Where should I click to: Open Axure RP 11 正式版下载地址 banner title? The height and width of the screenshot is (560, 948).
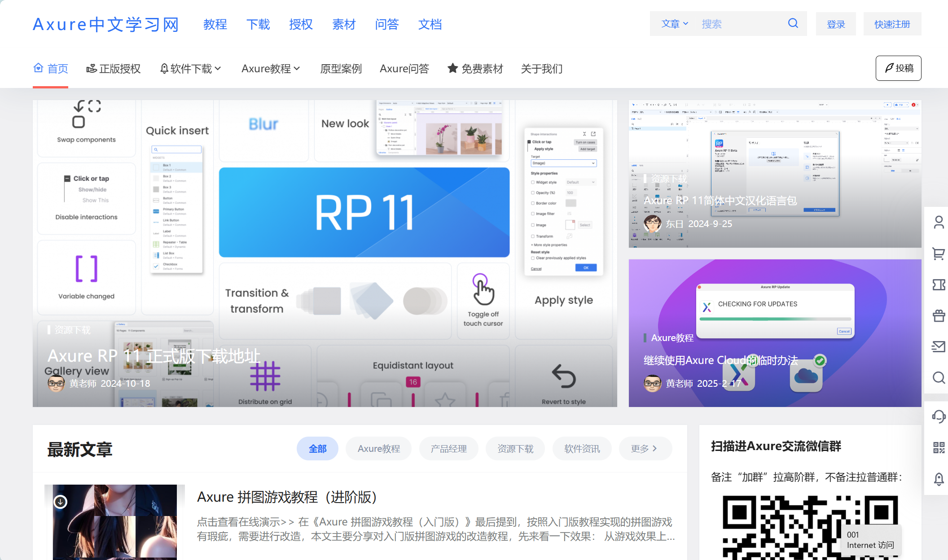tap(154, 355)
